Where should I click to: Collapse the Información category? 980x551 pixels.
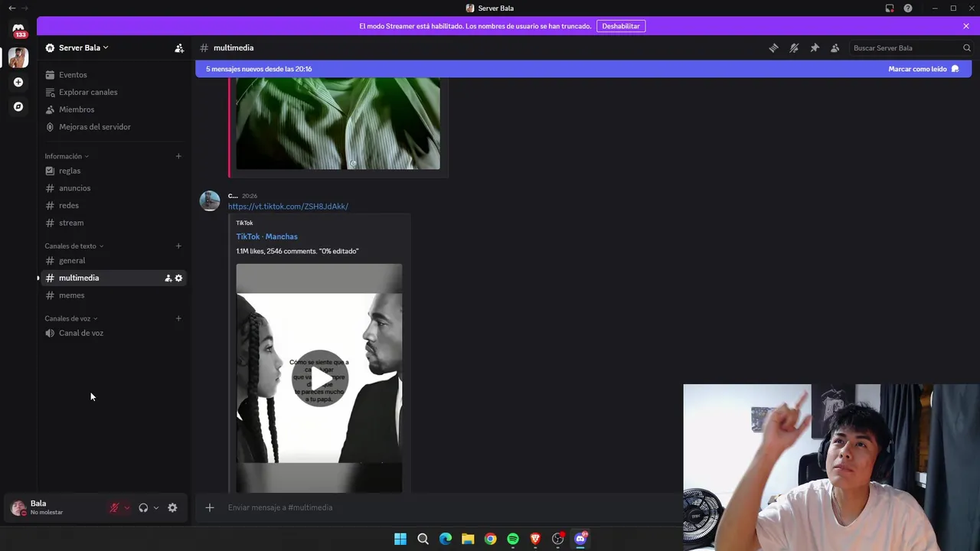(67, 156)
